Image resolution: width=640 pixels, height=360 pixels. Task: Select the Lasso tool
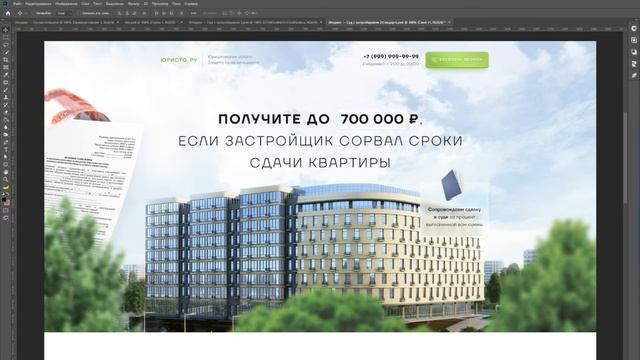pyautogui.click(x=6, y=44)
